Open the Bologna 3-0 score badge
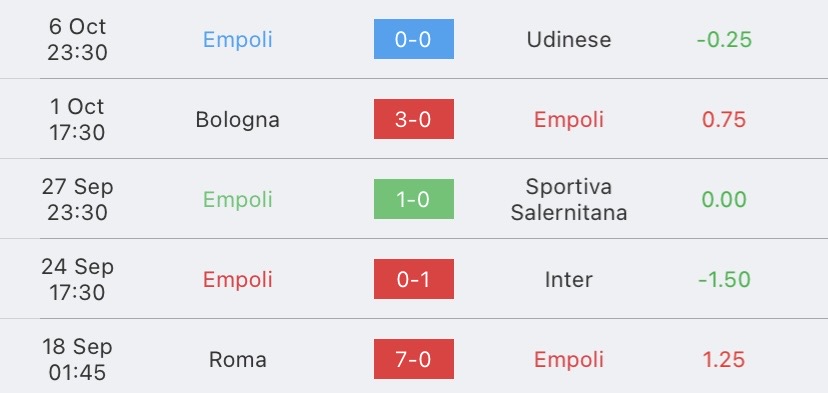This screenshot has width=828, height=393. click(x=413, y=119)
